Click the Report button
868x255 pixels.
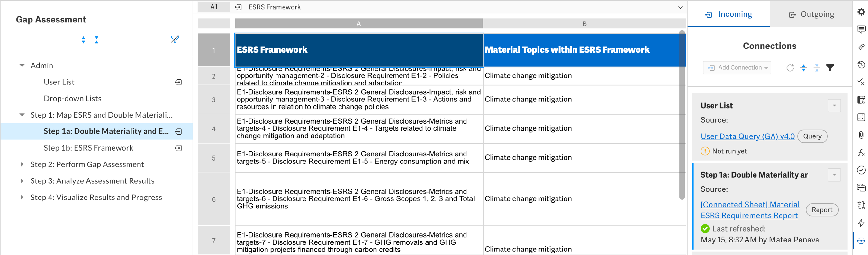coord(821,210)
